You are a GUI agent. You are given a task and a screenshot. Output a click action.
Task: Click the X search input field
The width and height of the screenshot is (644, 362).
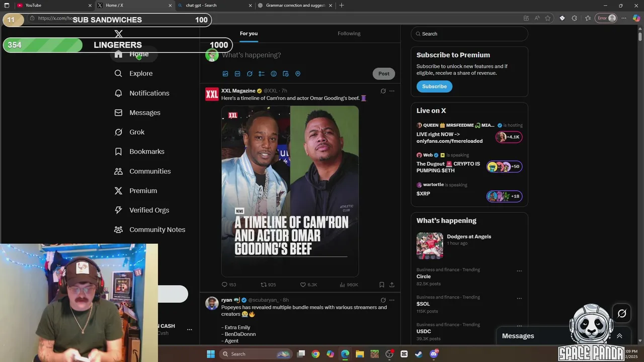(x=469, y=34)
